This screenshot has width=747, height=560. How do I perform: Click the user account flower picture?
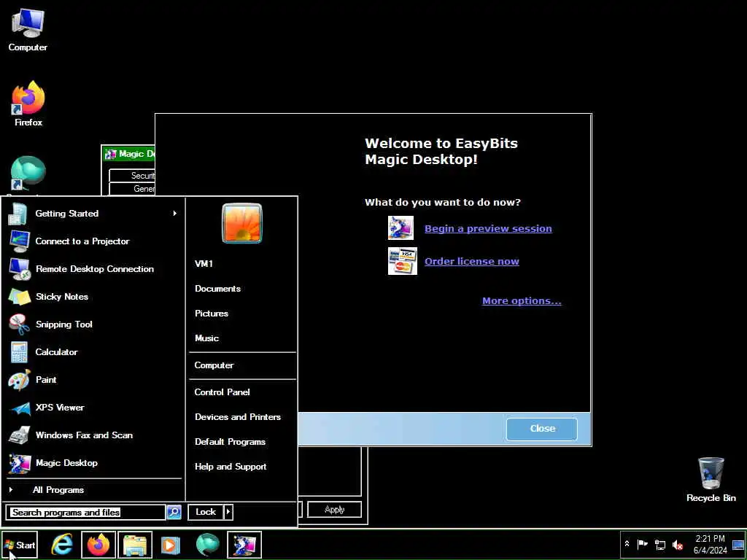tap(242, 223)
